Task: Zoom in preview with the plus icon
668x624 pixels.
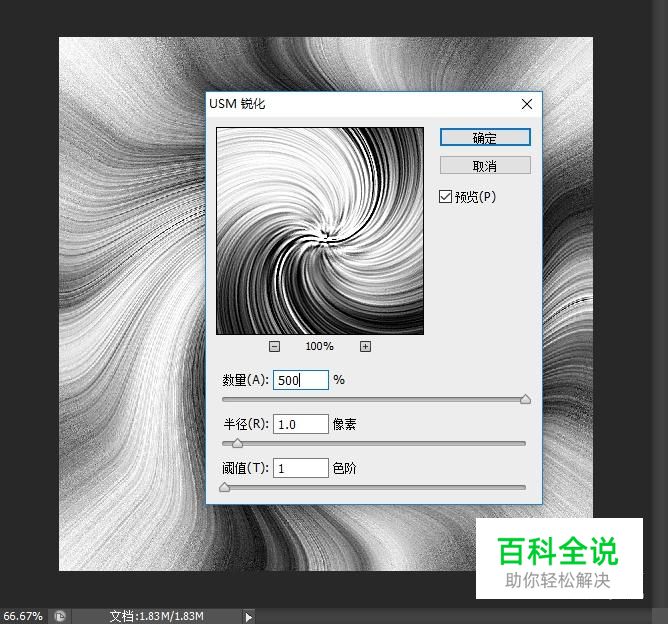Action: 365,346
